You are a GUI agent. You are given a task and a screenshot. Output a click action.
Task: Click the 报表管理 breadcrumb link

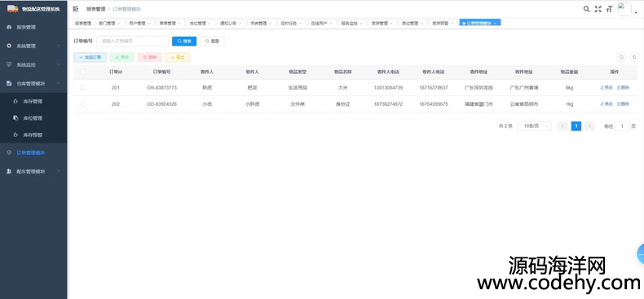[x=95, y=9]
